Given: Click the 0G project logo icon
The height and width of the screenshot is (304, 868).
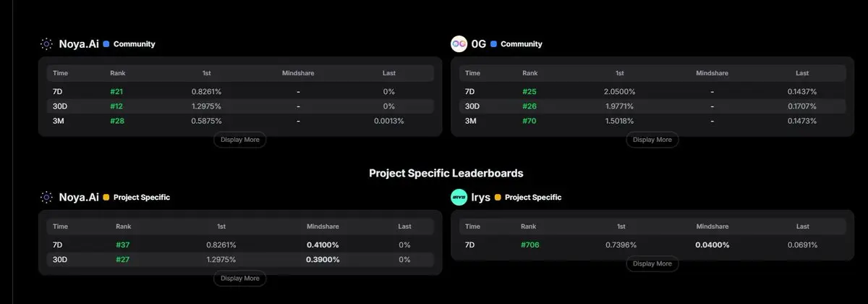Looking at the screenshot, I should 459,43.
